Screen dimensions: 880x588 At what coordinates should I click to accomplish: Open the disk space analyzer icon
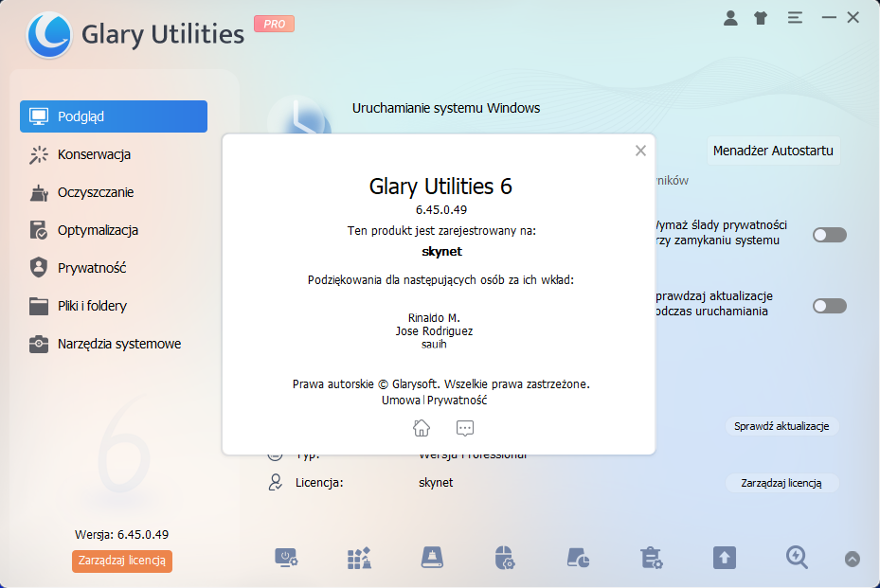(578, 559)
